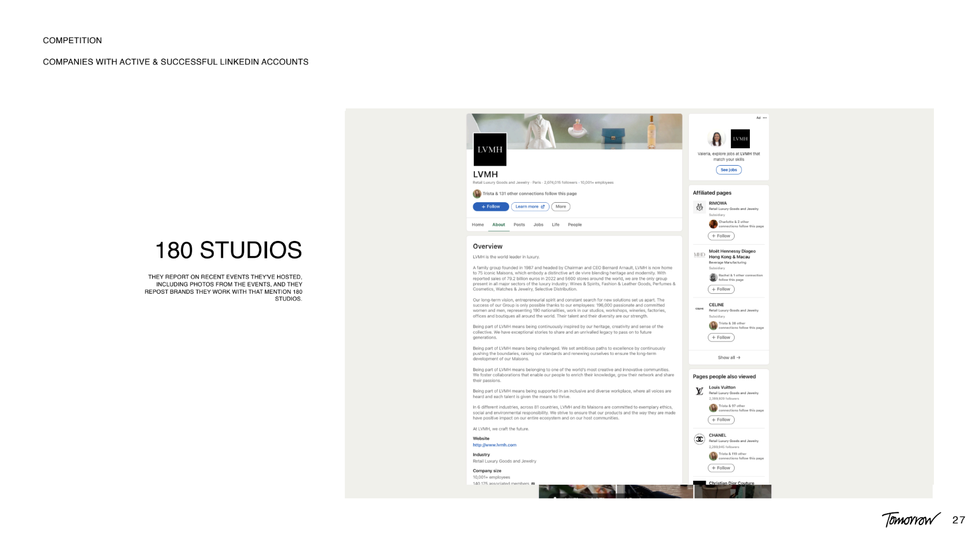Click the '10,001+ employees' company size text
Viewport: 980px width, 547px height.
pyautogui.click(x=491, y=477)
